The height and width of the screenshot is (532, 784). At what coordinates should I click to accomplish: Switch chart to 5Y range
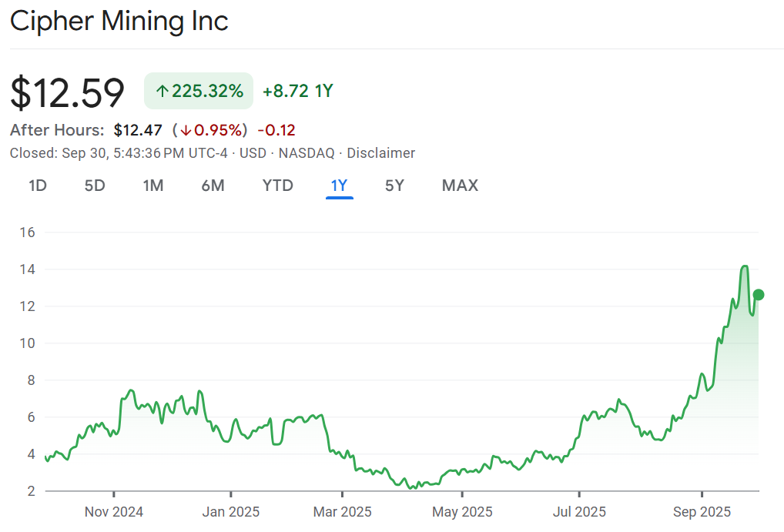tap(394, 186)
